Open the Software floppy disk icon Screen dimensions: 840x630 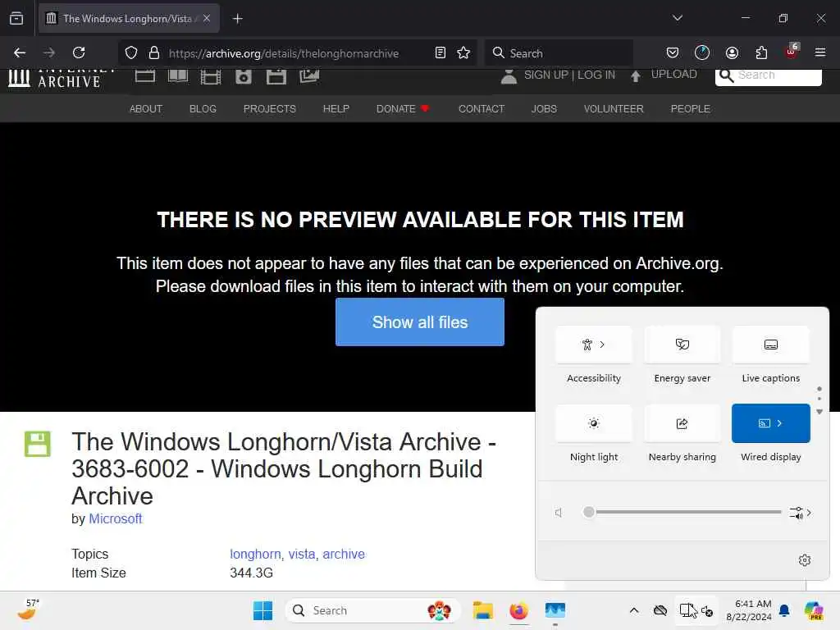pyautogui.click(x=276, y=77)
